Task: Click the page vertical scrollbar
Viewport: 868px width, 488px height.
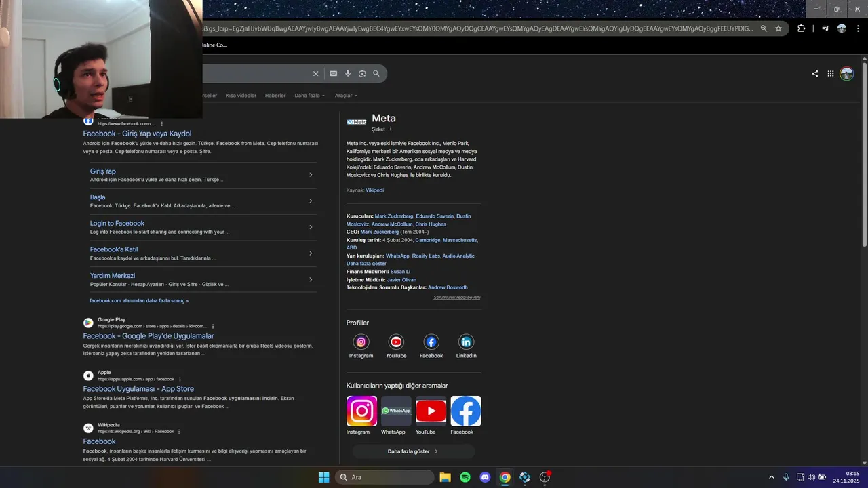Action: pos(864,153)
